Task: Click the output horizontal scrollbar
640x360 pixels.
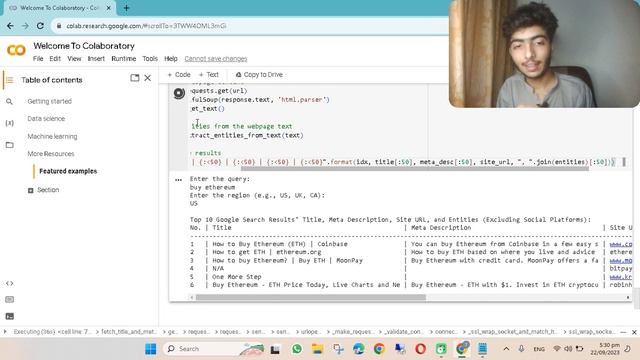Action: [311, 298]
